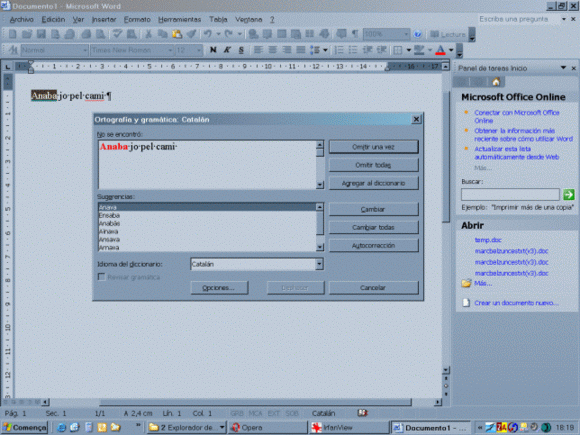Open the Archivo menu
Screen dimensions: 580x435
[21, 20]
